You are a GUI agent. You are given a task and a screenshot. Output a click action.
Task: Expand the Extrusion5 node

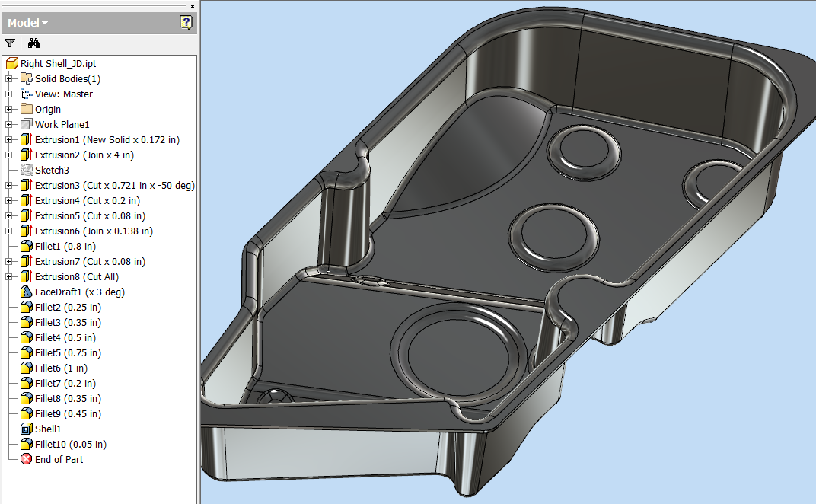pyautogui.click(x=9, y=215)
